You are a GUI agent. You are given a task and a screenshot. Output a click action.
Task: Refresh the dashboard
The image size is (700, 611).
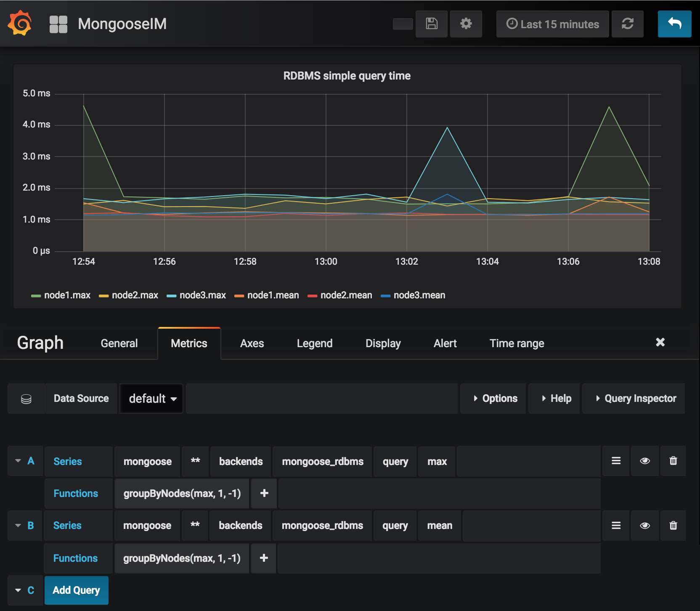click(628, 24)
